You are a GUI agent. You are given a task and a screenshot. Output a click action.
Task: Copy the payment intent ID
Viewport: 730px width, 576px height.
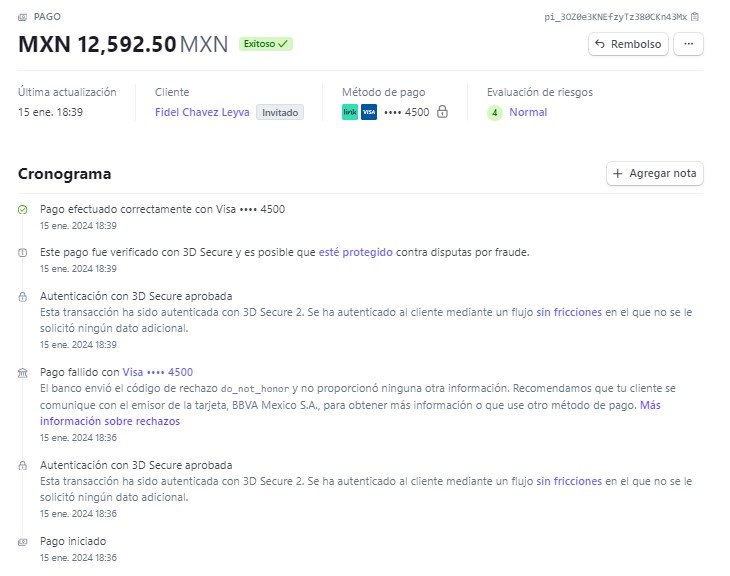(x=695, y=17)
